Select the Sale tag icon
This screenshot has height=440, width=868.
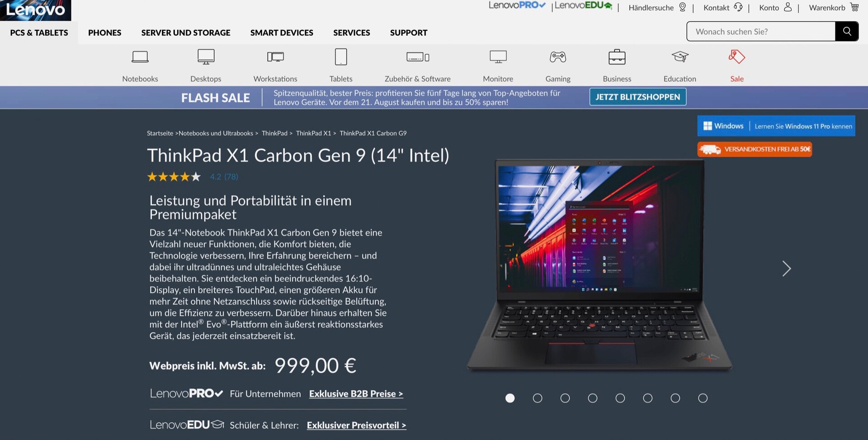(736, 57)
